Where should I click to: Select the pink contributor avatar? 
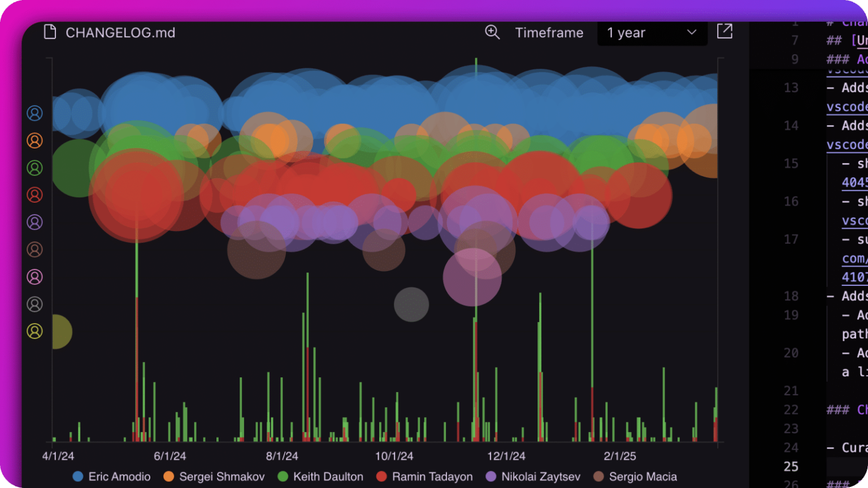pyautogui.click(x=34, y=276)
